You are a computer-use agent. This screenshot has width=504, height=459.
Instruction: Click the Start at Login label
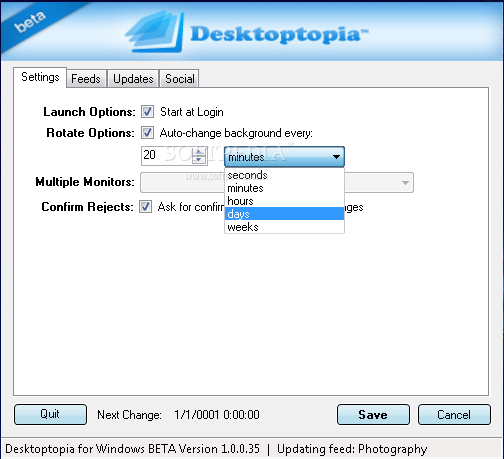[x=192, y=112]
